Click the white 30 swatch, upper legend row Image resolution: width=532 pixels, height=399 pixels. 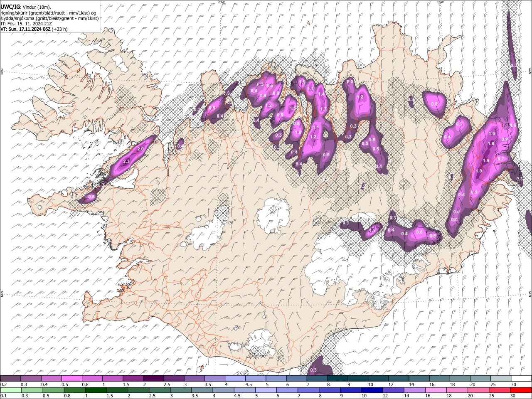(521, 379)
